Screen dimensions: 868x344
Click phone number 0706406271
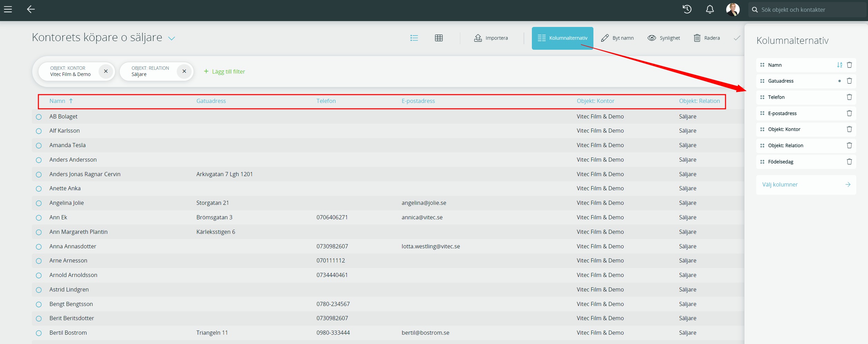coord(332,217)
